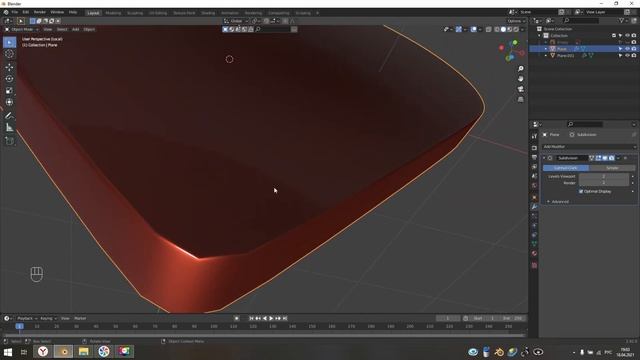
Task: Click the viewport zoom magnifier icon
Action: click(520, 69)
